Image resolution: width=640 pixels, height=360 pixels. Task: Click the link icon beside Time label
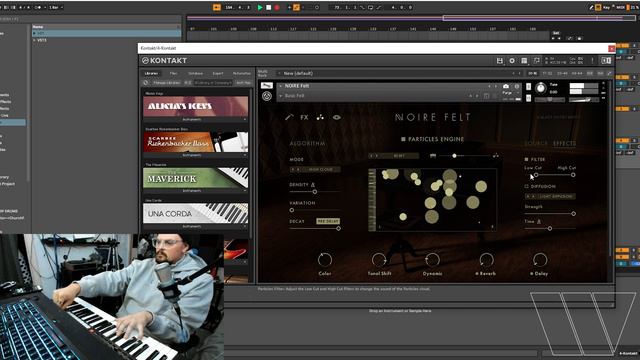tap(539, 222)
